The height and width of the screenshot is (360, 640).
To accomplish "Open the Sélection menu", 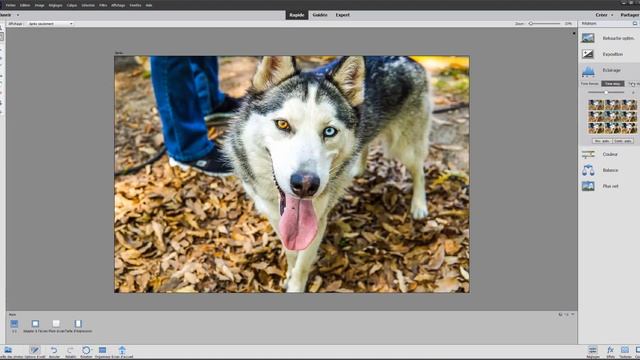I will click(88, 5).
